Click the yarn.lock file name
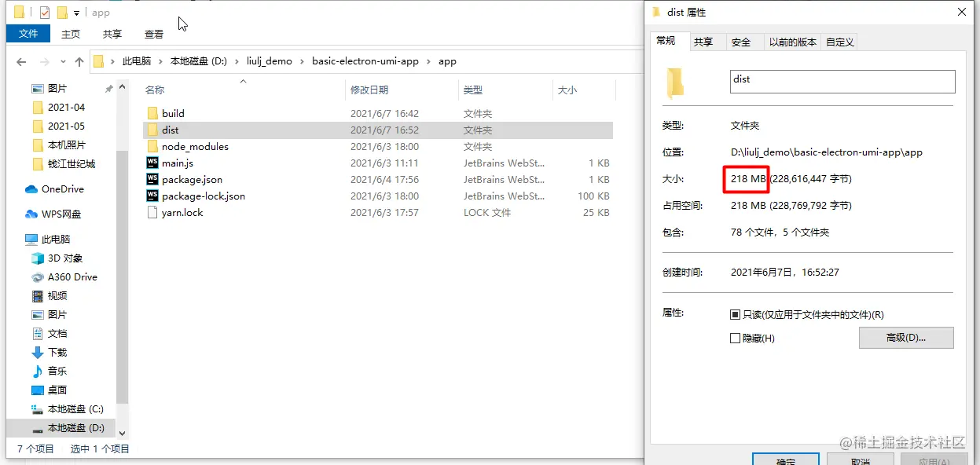This screenshot has width=980, height=465. 182,212
